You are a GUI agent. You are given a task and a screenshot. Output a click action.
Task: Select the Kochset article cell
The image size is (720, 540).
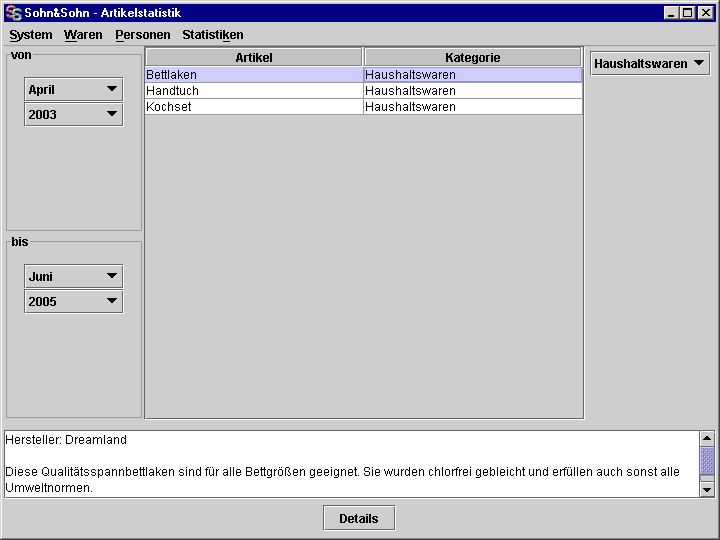254,107
